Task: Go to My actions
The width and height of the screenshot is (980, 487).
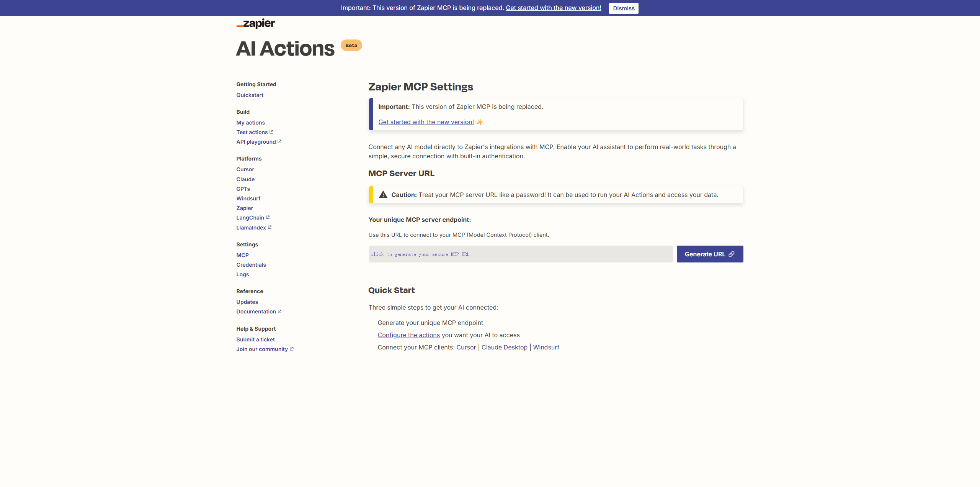Action: pos(250,123)
